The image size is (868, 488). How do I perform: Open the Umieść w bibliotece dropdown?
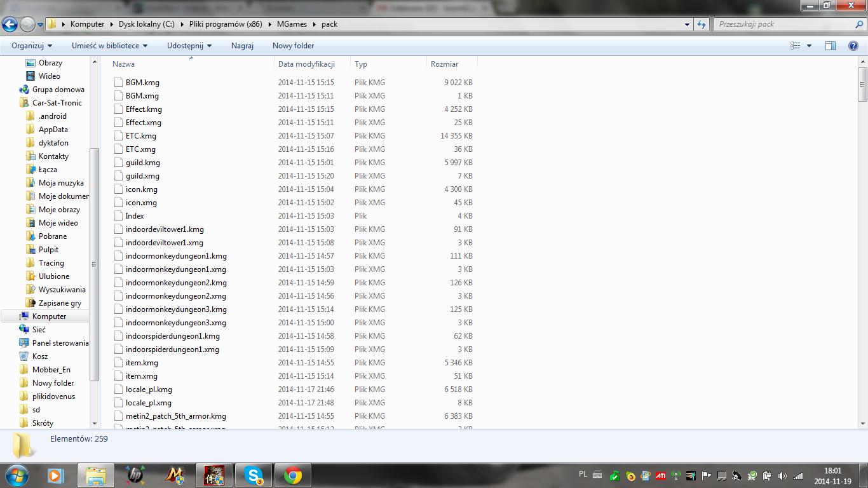[x=109, y=46]
